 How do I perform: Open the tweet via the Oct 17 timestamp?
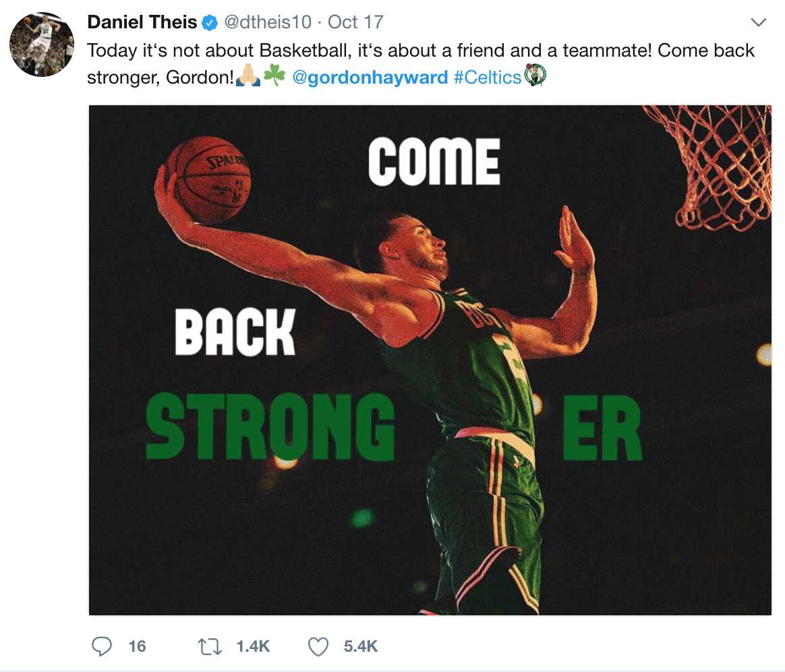(x=355, y=22)
